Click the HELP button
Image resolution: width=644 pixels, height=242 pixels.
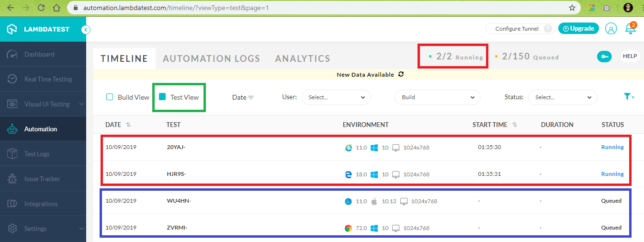(630, 56)
